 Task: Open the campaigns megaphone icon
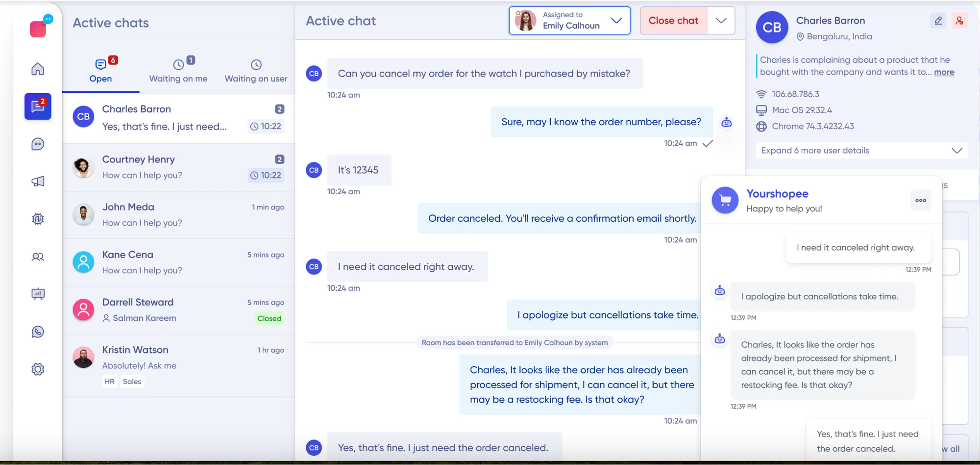pyautogui.click(x=38, y=181)
